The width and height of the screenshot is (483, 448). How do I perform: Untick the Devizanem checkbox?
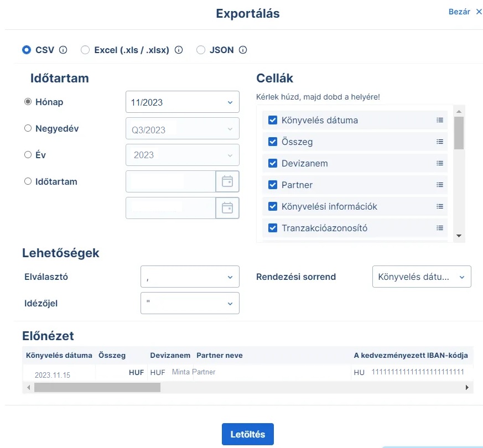(x=272, y=163)
